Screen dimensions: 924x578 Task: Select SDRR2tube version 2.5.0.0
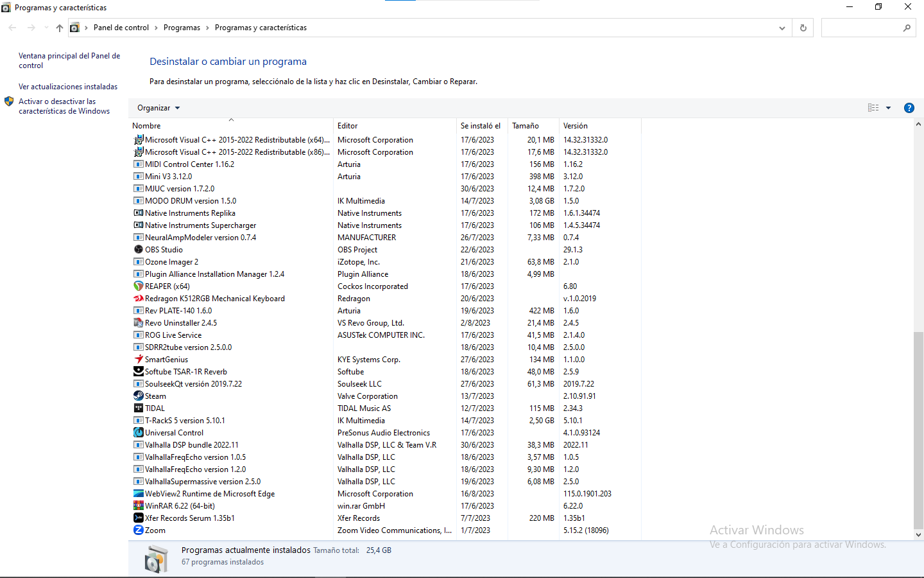385,347
